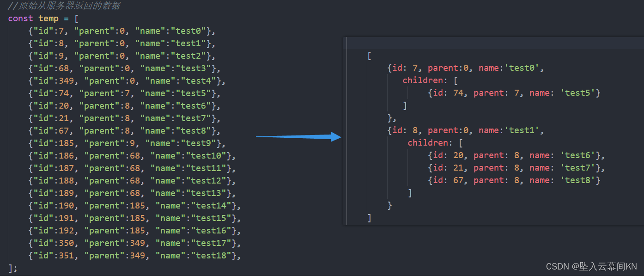Viewport: 644px width, 276px height.
Task: Click nested result line id 21 'test7'
Action: [x=516, y=168]
